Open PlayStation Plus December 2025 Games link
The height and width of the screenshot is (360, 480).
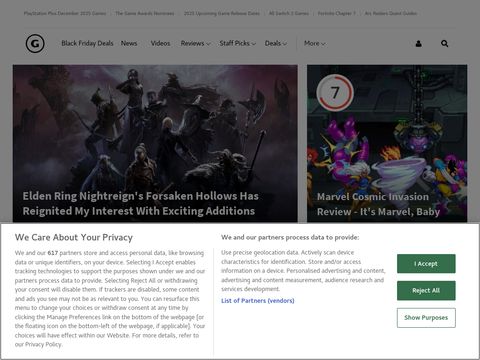tap(65, 13)
